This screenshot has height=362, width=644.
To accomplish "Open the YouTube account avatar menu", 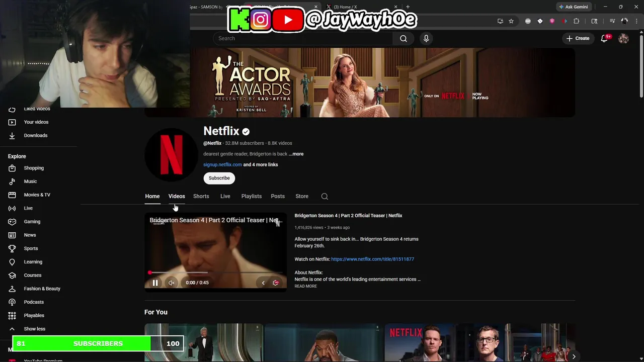I will pyautogui.click(x=623, y=38).
